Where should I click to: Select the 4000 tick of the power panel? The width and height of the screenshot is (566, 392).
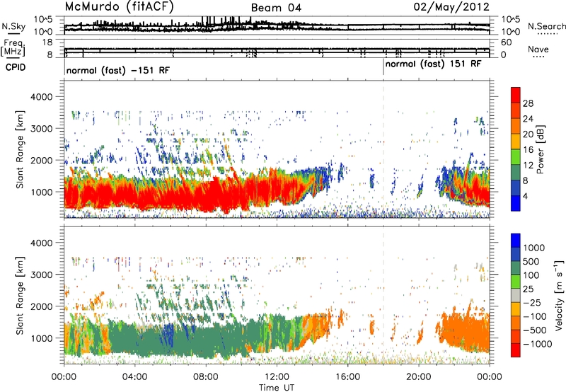(42, 97)
